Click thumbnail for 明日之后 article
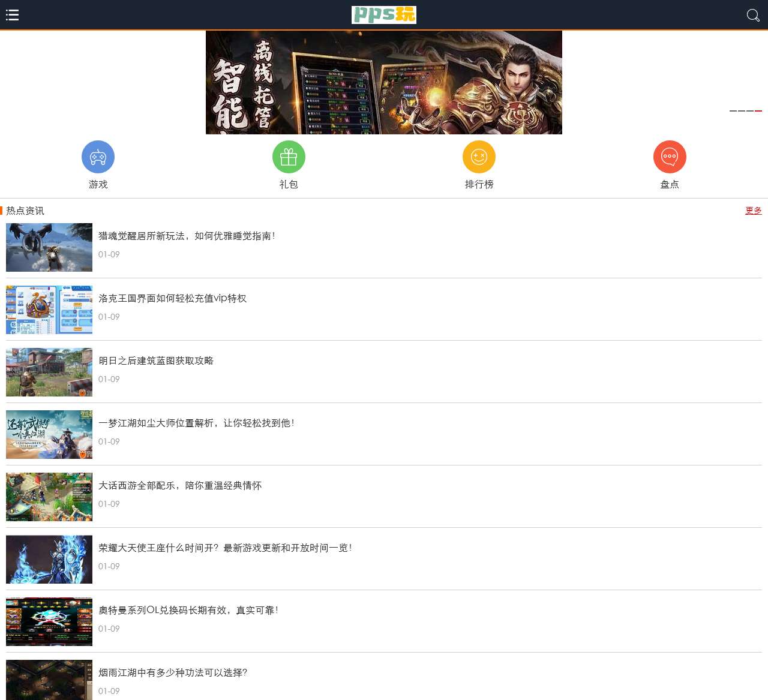The height and width of the screenshot is (700, 768). [49, 372]
